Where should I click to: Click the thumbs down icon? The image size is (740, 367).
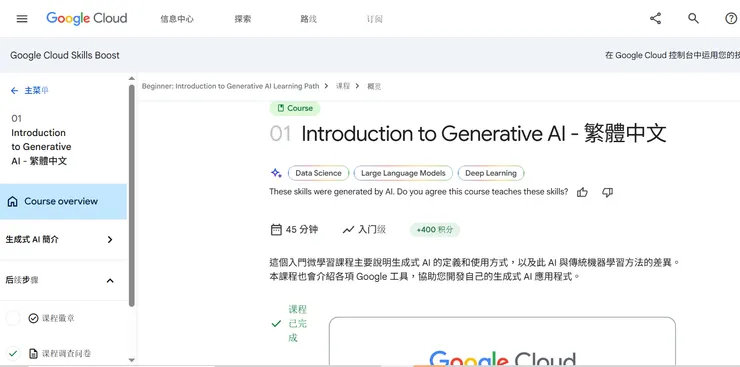coord(607,192)
